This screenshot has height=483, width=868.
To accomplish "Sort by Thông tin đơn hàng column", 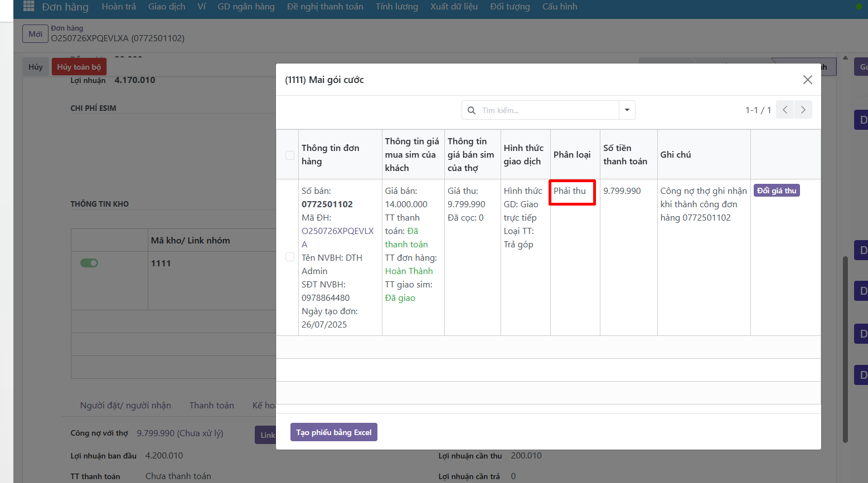I will 340,154.
